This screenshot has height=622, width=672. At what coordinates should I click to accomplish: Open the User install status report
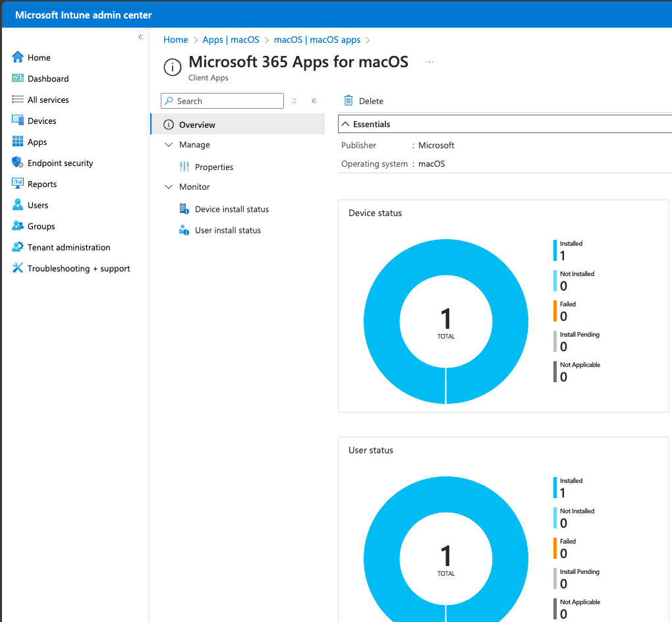[227, 230]
